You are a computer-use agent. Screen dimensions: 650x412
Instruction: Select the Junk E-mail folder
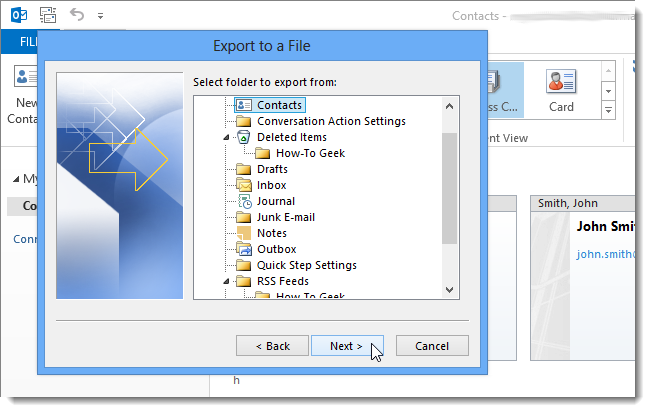point(286,217)
